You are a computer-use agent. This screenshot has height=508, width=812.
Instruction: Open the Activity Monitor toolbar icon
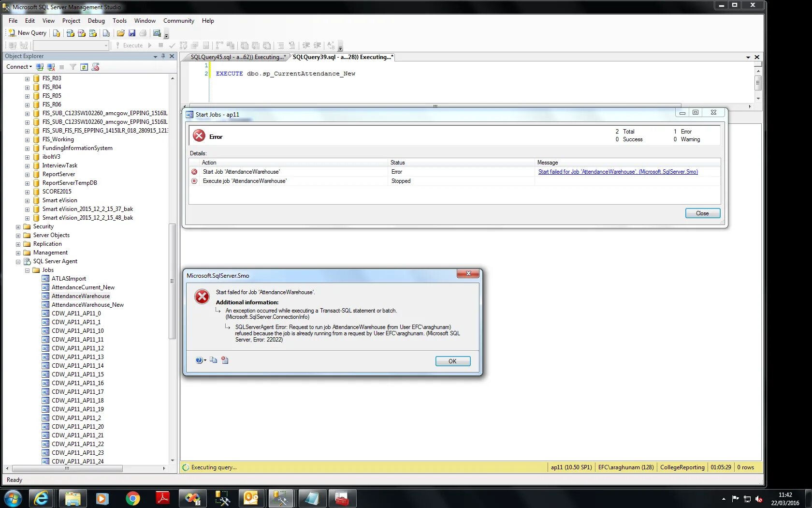pos(157,33)
